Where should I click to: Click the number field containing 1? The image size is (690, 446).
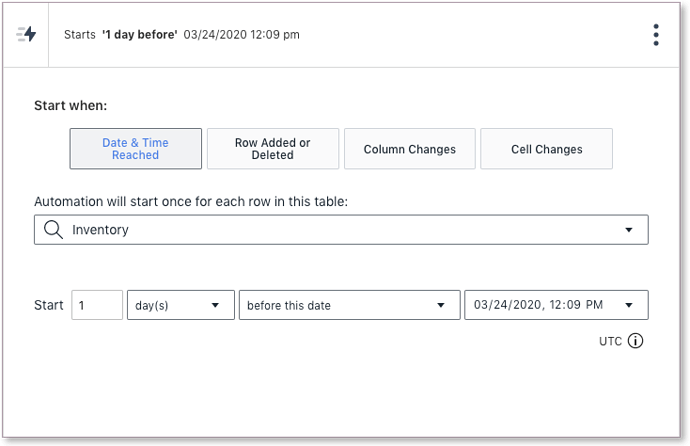coord(97,305)
